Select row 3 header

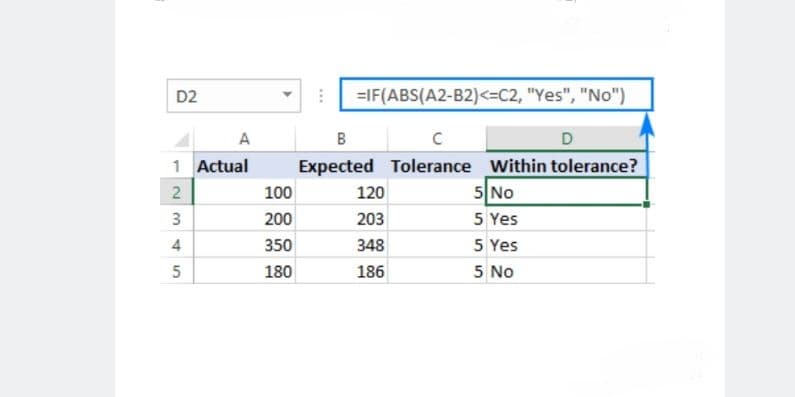pyautogui.click(x=176, y=219)
